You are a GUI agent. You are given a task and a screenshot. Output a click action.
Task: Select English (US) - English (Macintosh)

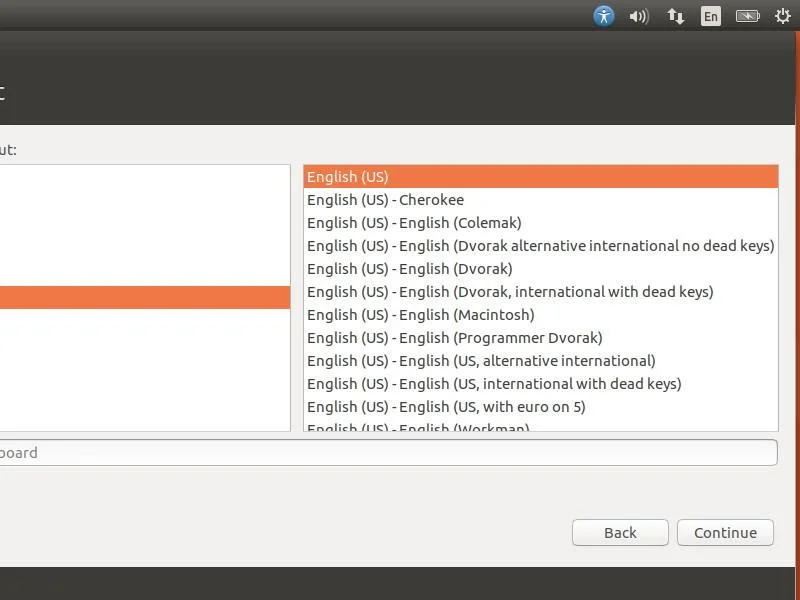pyautogui.click(x=541, y=314)
